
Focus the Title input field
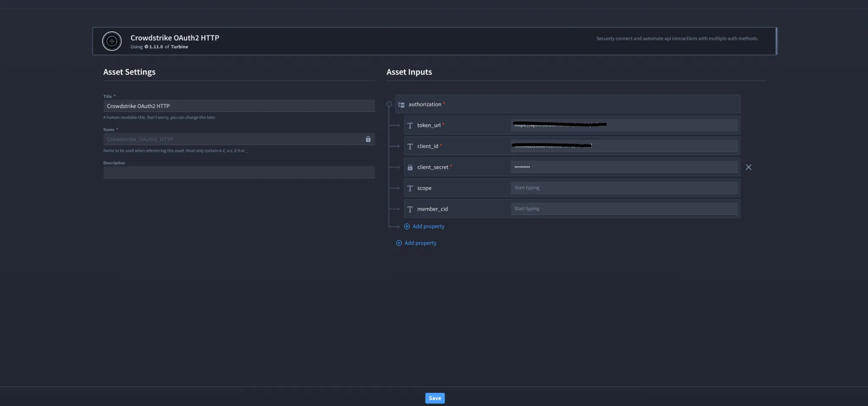coord(239,106)
